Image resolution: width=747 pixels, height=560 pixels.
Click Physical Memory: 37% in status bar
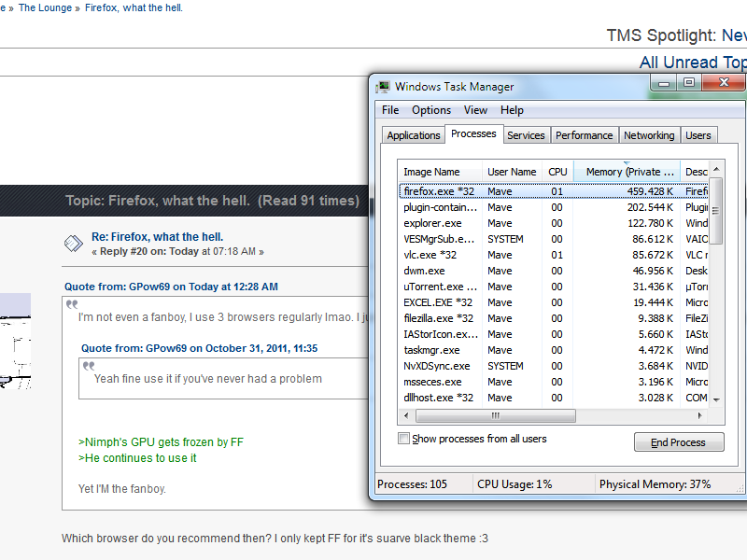tap(655, 484)
